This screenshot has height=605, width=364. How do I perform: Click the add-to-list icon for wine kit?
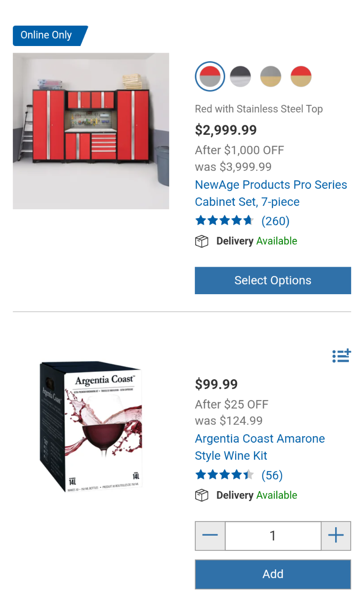click(x=341, y=355)
